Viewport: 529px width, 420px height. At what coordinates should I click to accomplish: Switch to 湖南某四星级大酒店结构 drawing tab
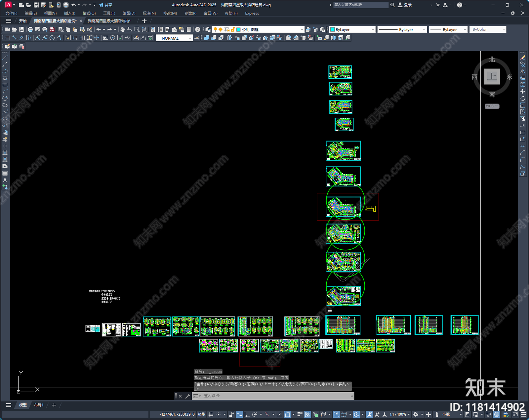tap(109, 21)
